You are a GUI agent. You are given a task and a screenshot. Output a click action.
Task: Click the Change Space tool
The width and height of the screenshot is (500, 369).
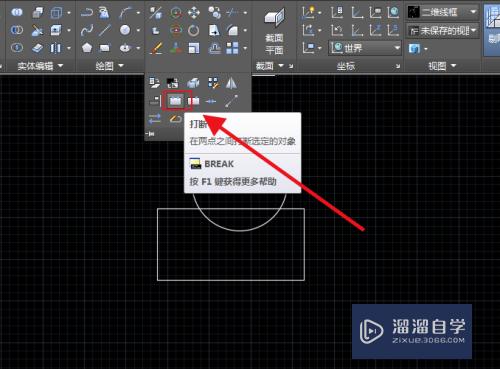coord(173,83)
